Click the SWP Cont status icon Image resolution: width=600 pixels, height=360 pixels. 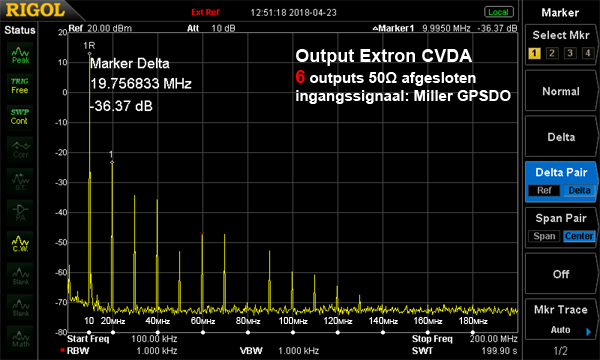coord(20,117)
